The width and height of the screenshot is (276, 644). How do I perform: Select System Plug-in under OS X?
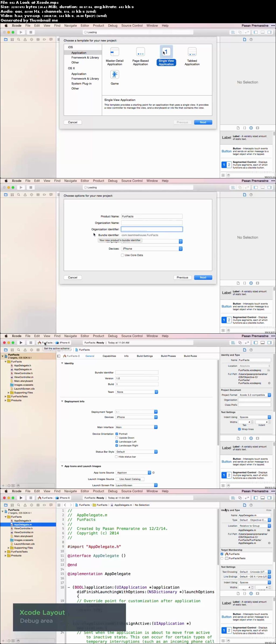click(x=81, y=83)
